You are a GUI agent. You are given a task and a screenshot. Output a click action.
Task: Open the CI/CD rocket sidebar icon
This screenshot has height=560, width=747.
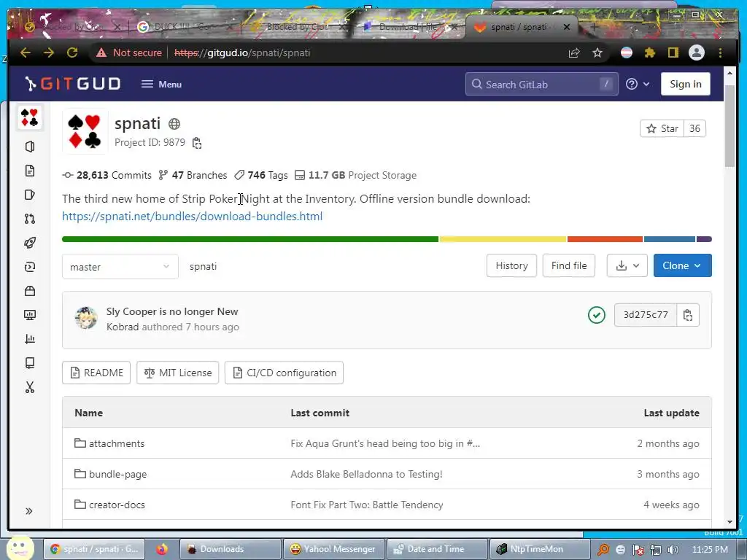[x=29, y=243]
